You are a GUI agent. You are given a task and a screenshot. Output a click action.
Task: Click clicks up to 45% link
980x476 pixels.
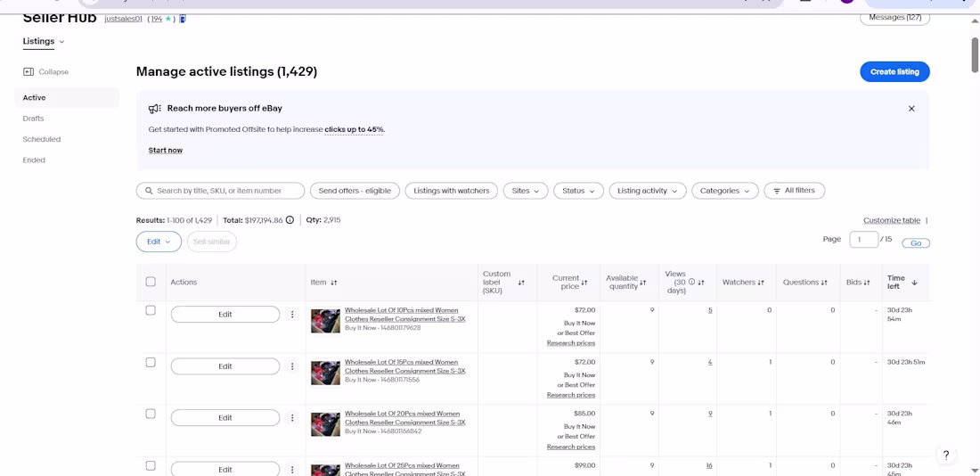(354, 129)
